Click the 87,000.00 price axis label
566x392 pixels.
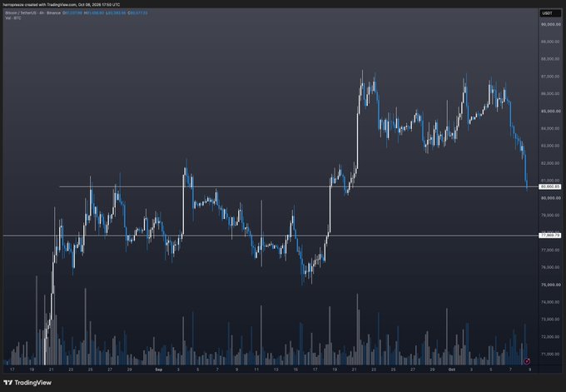click(550, 77)
